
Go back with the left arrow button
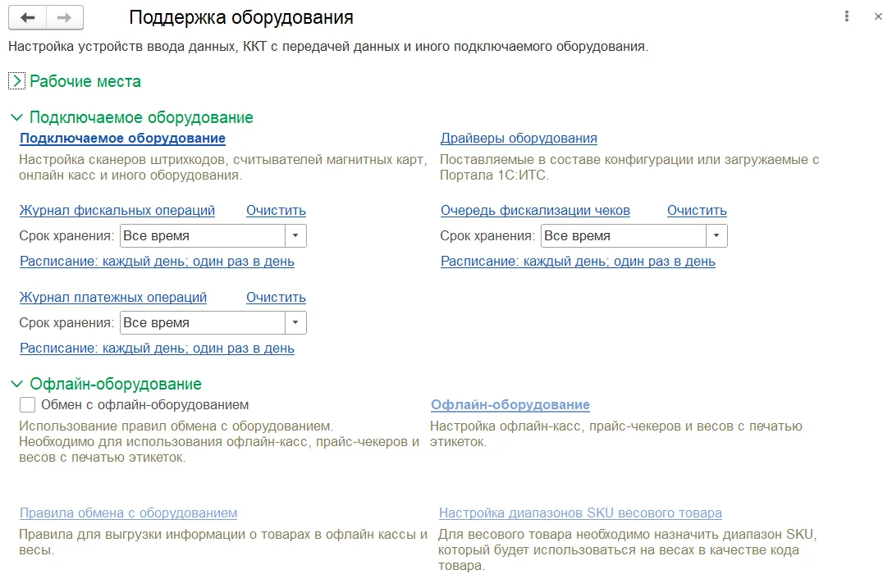pos(27,17)
